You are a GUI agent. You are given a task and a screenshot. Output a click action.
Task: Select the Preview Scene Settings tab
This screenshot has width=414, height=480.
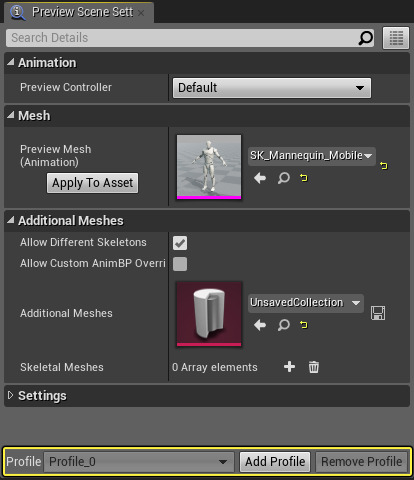tap(79, 12)
